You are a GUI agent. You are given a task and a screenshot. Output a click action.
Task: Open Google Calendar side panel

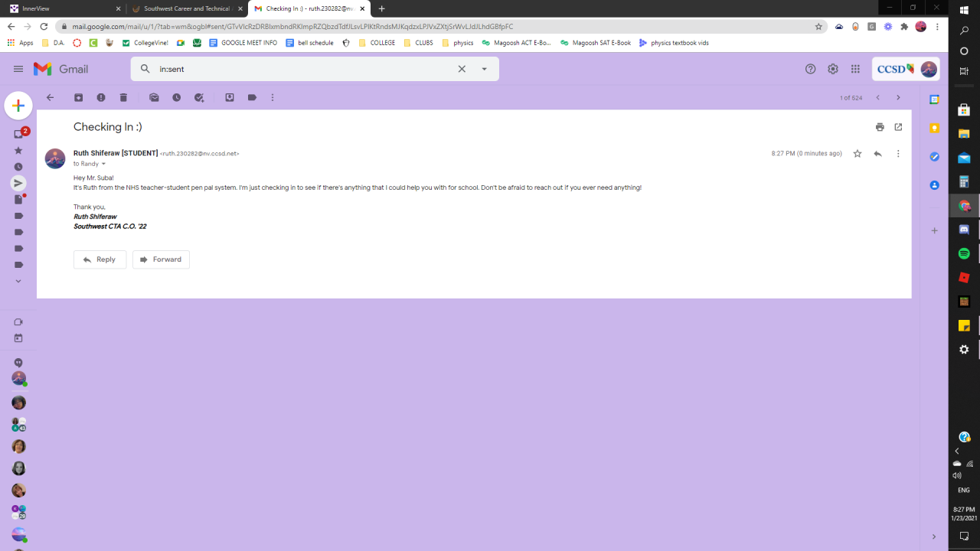tap(934, 99)
